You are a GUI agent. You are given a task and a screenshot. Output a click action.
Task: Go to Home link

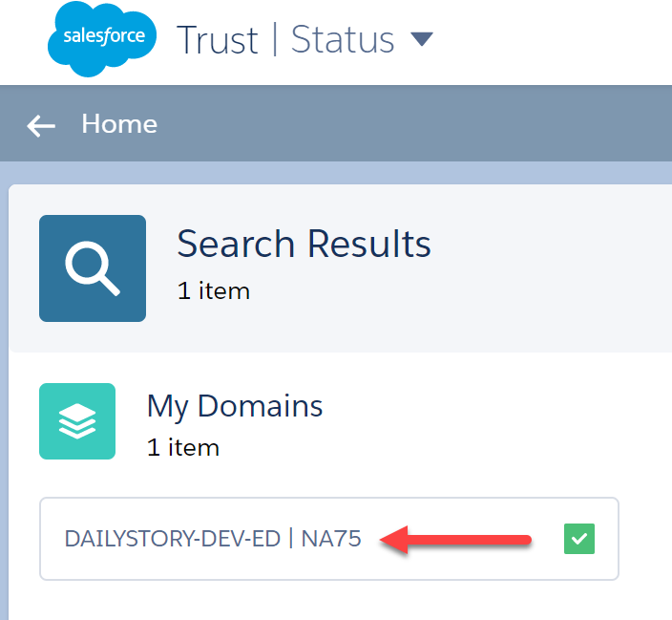[x=119, y=124]
